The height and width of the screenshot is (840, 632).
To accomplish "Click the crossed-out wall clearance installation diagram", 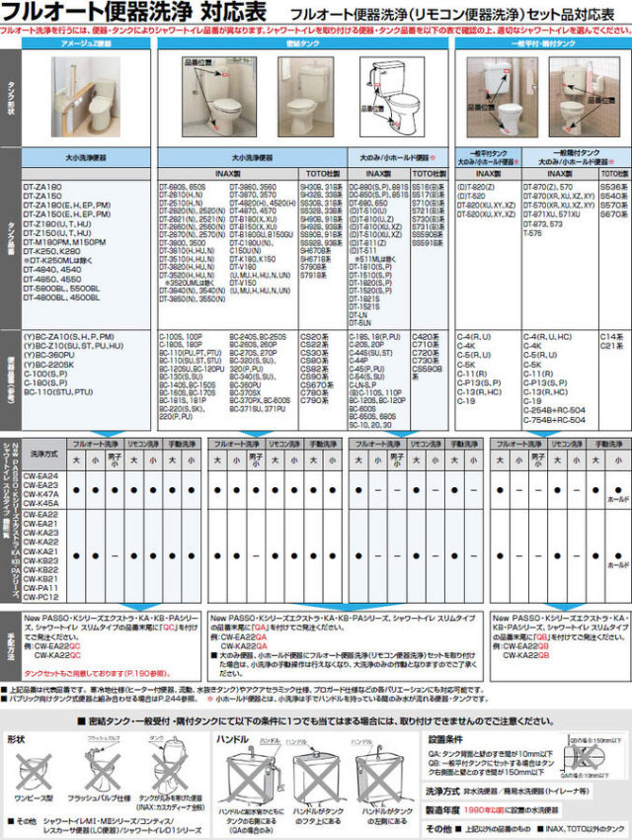I will tap(588, 758).
